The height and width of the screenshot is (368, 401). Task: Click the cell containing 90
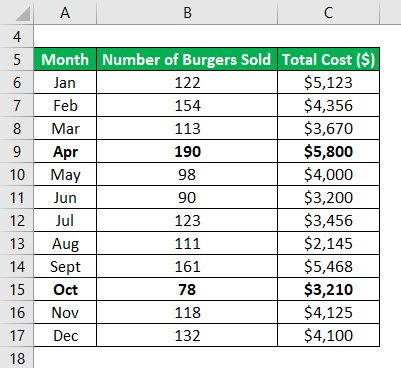(187, 197)
